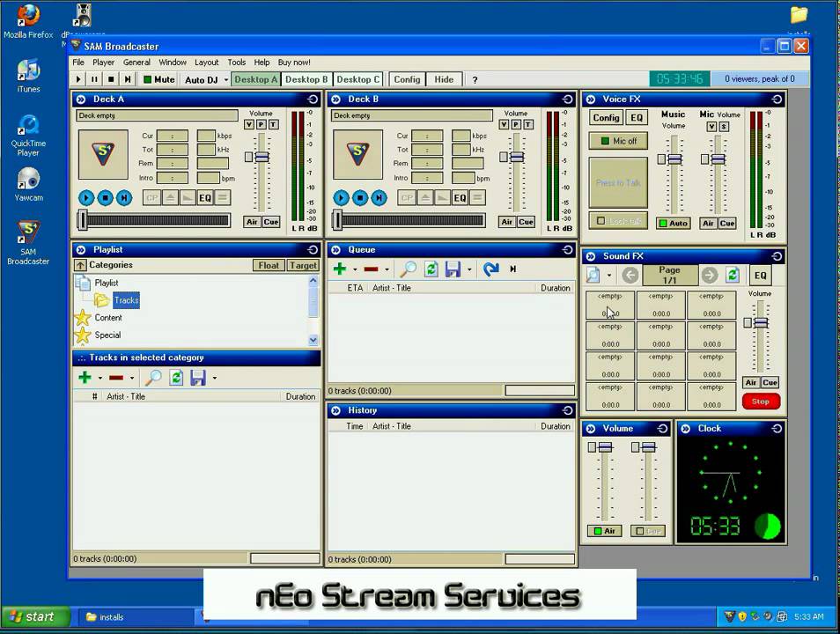Switch to Desktop B
Screen dimensions: 840x634
point(306,79)
